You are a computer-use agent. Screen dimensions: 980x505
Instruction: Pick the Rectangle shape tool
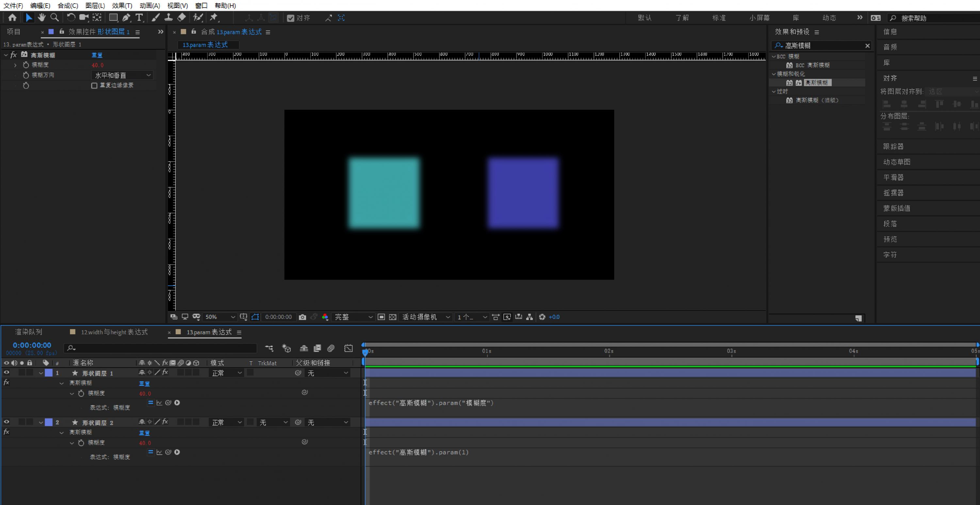pyautogui.click(x=113, y=18)
